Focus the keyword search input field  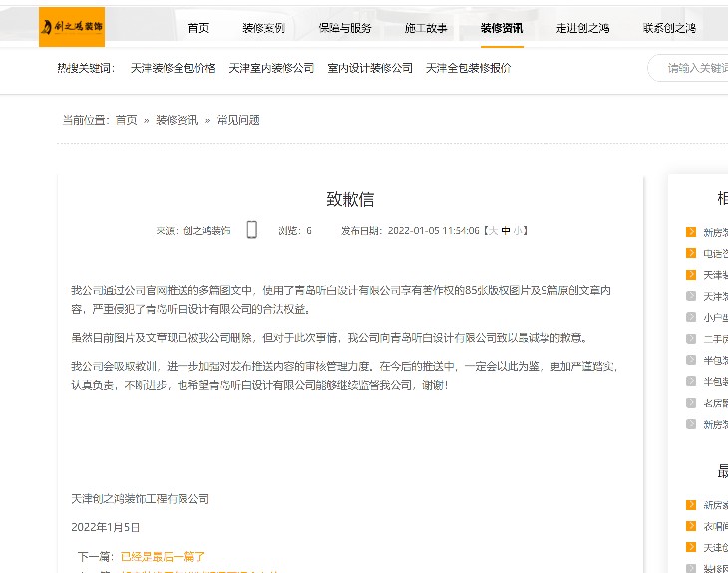[x=688, y=68]
